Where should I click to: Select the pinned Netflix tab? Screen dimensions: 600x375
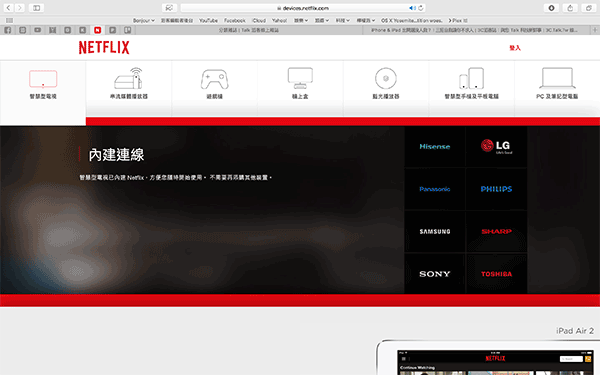[x=98, y=30]
